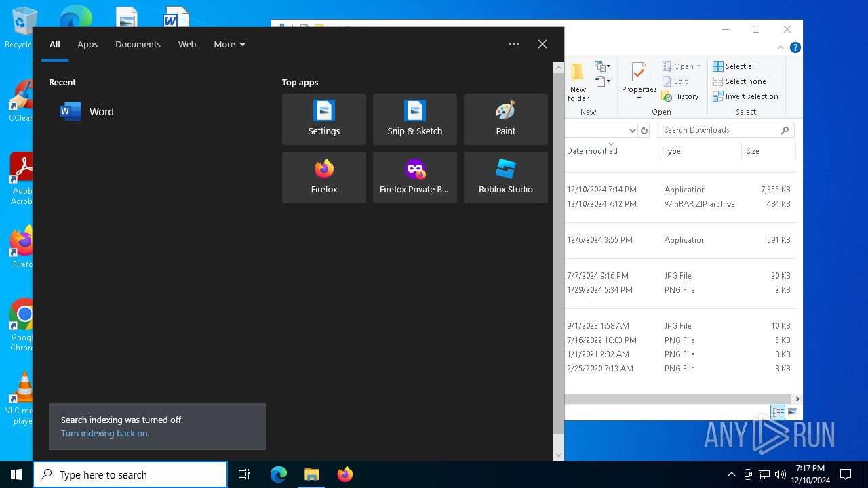
Task: Click Turn indexing back on link
Action: pyautogui.click(x=105, y=434)
